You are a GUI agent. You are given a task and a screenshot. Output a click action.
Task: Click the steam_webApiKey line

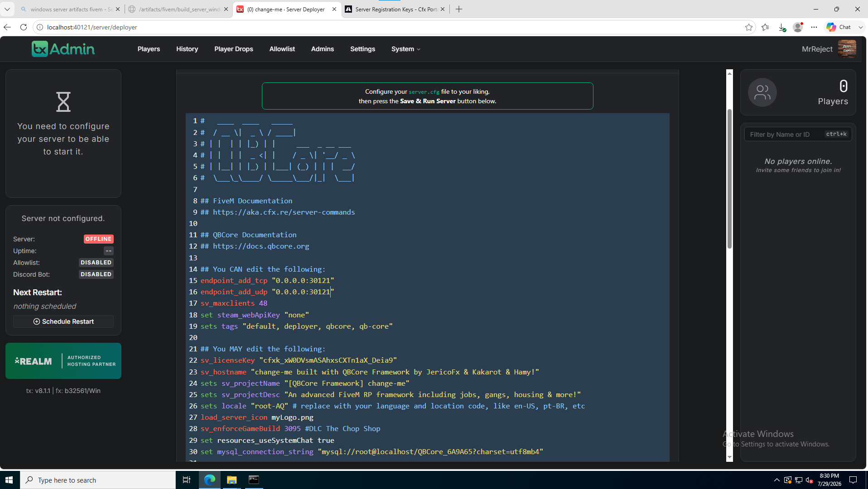point(255,315)
